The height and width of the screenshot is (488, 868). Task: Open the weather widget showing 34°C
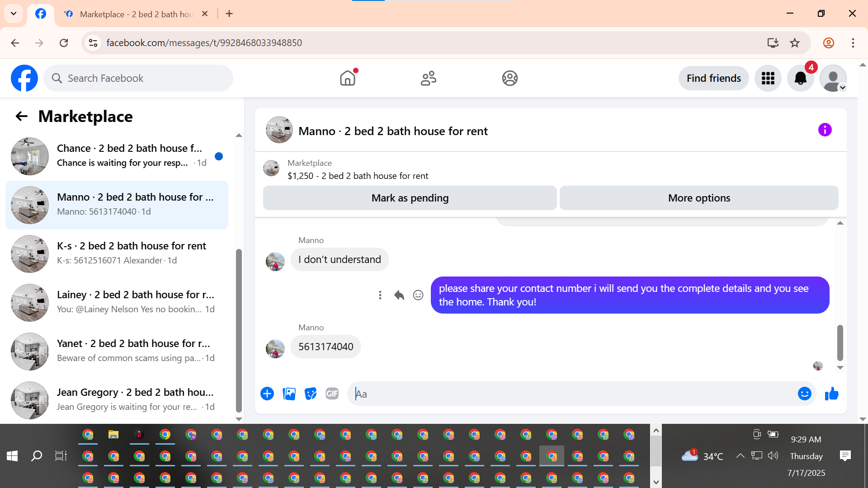click(703, 456)
